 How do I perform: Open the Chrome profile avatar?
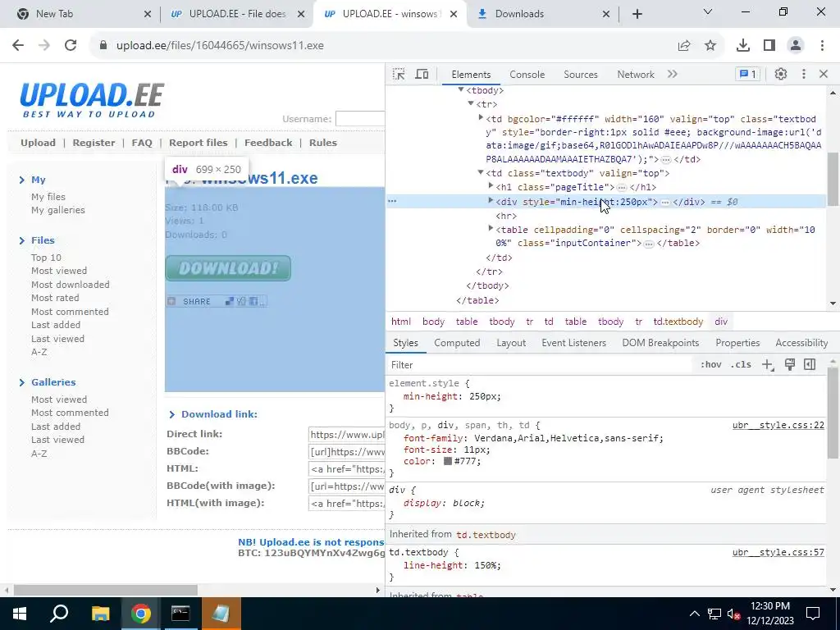coord(796,46)
